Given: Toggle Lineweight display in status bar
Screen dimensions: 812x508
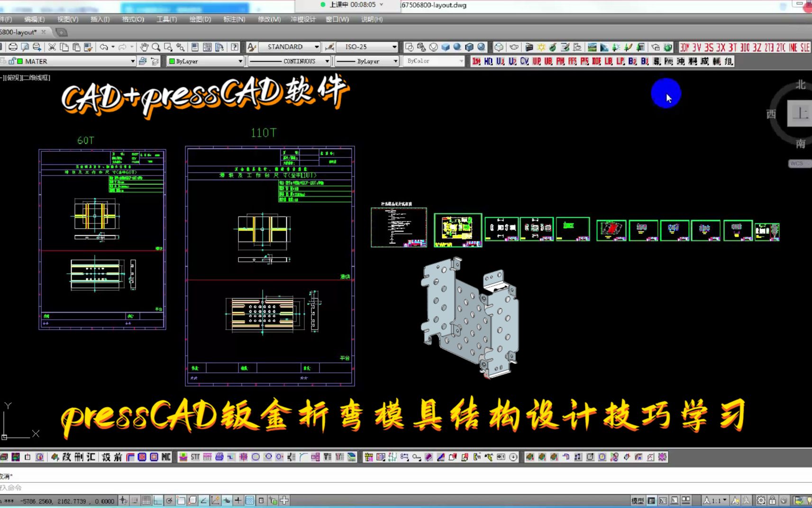Looking at the screenshot, I should tap(238, 500).
